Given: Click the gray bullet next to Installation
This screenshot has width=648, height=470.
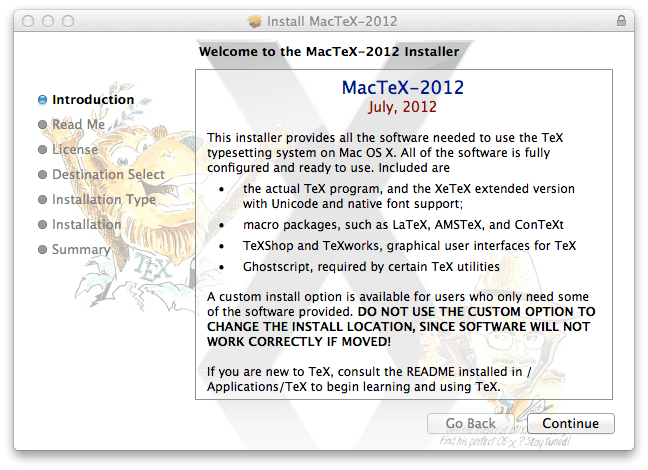Looking at the screenshot, I should click(42, 224).
